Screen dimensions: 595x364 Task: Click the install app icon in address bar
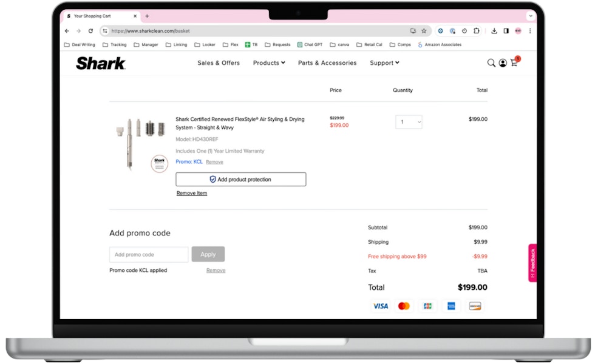413,31
